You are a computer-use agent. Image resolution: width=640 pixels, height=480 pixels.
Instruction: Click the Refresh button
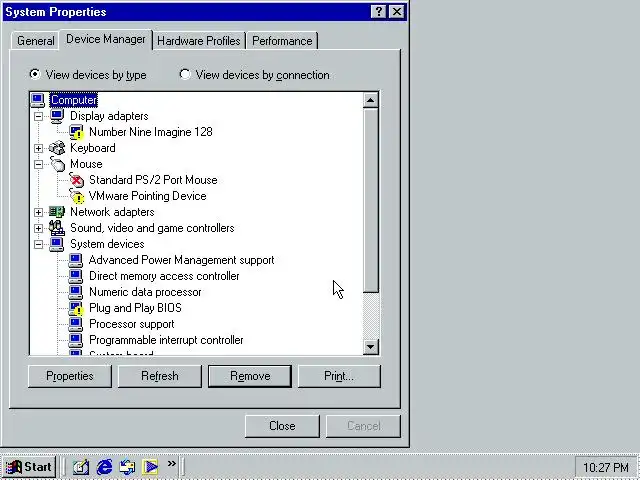click(x=160, y=376)
